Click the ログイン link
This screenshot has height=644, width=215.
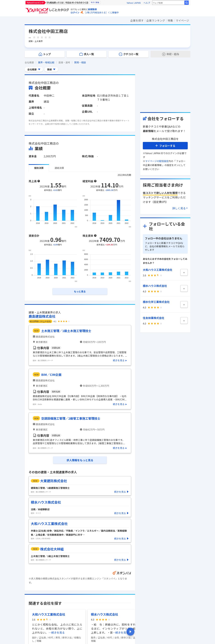[x=75, y=13]
